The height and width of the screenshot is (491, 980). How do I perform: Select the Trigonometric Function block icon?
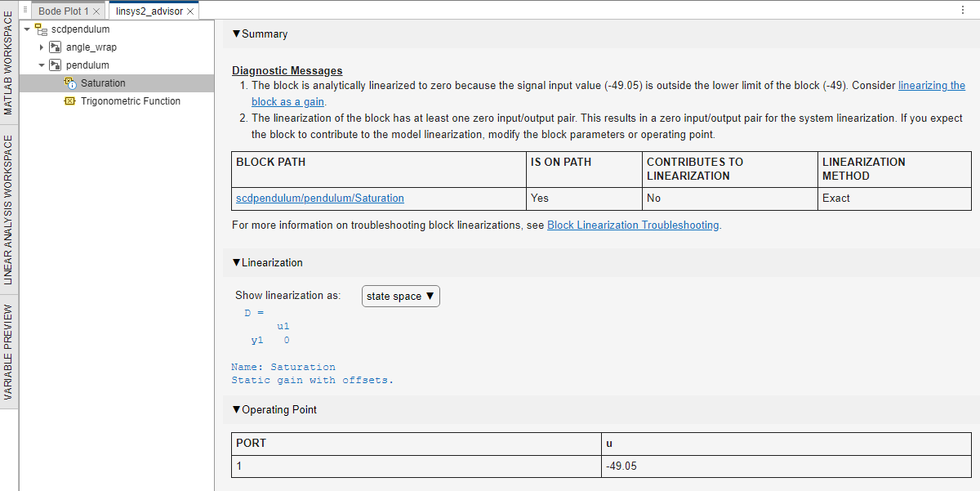point(69,100)
